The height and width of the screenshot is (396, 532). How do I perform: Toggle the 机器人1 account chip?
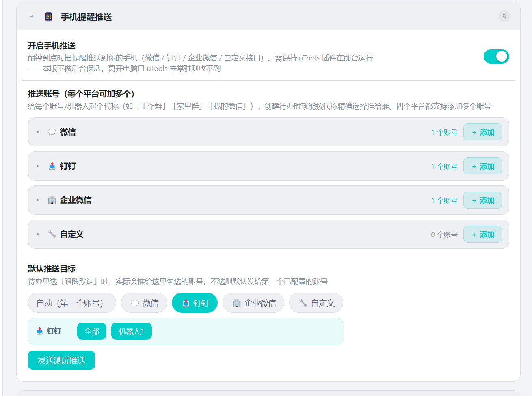coord(132,331)
